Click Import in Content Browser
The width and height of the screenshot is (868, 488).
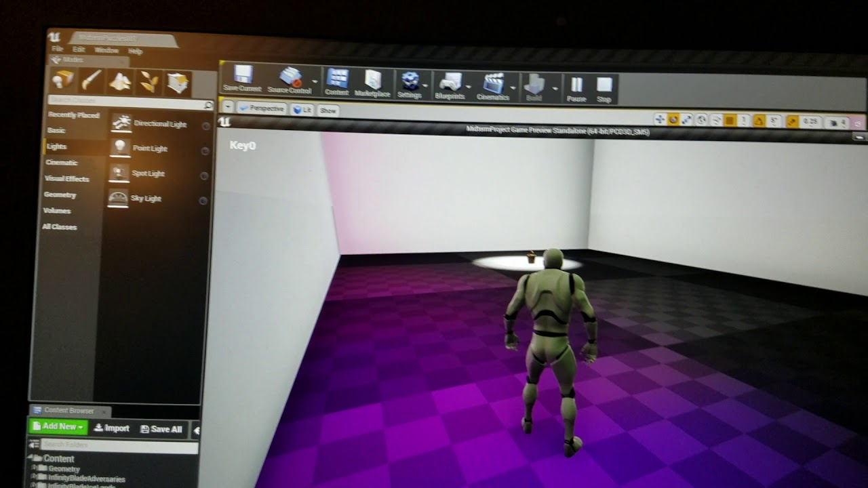(112, 428)
